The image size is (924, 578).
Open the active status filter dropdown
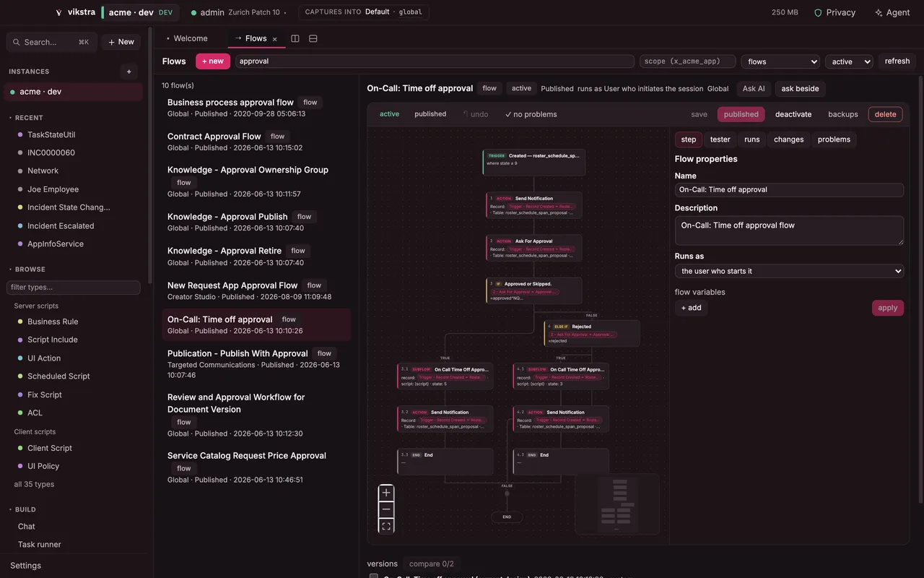[849, 61]
